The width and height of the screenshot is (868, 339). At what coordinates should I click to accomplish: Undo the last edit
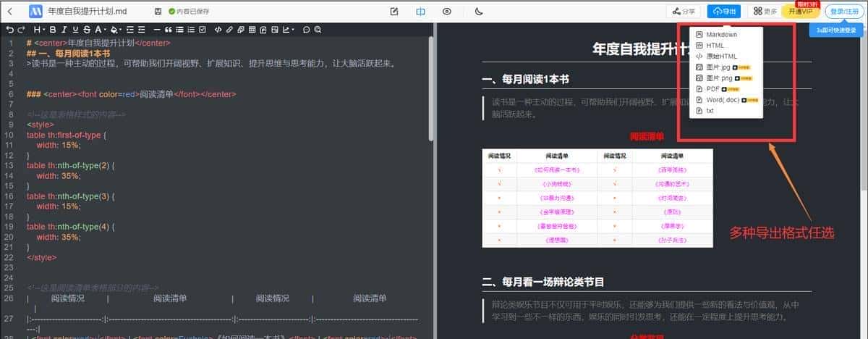point(9,30)
